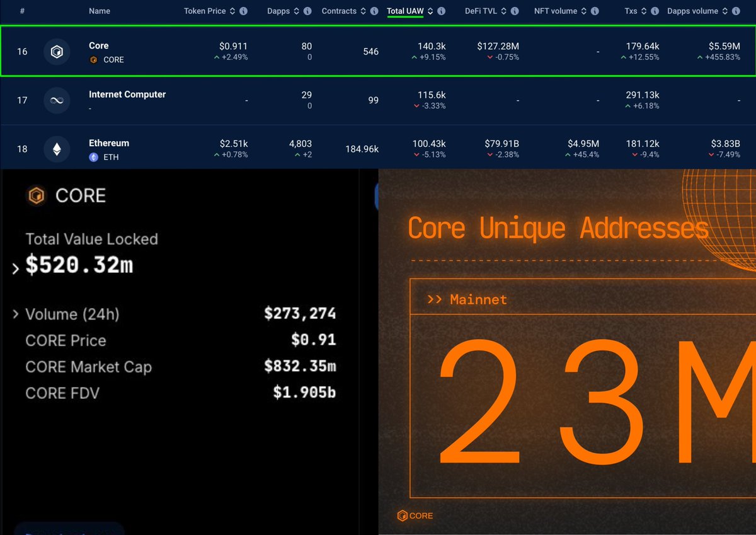
Task: Click Core's 546 contracts value
Action: 371,52
